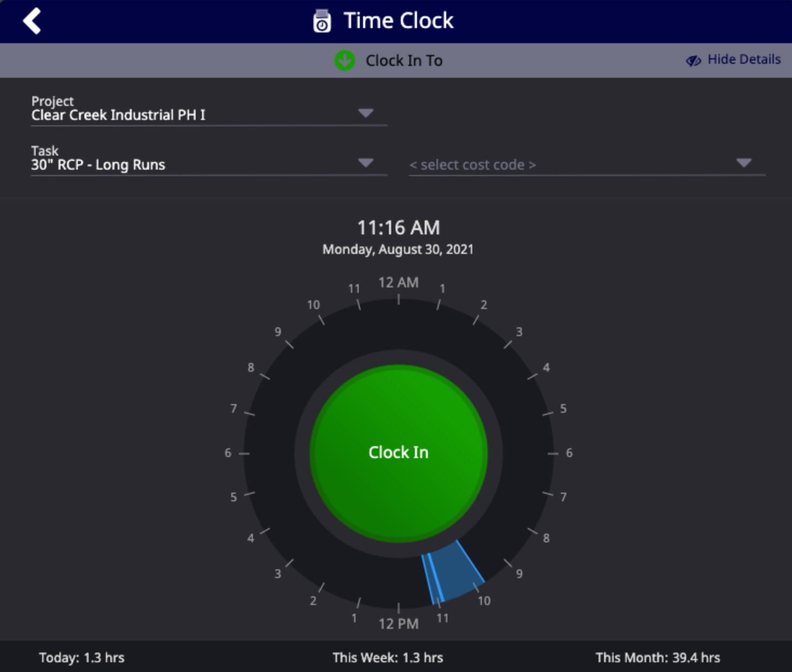Click the This Week: 1.3 hrs summary

(387, 657)
